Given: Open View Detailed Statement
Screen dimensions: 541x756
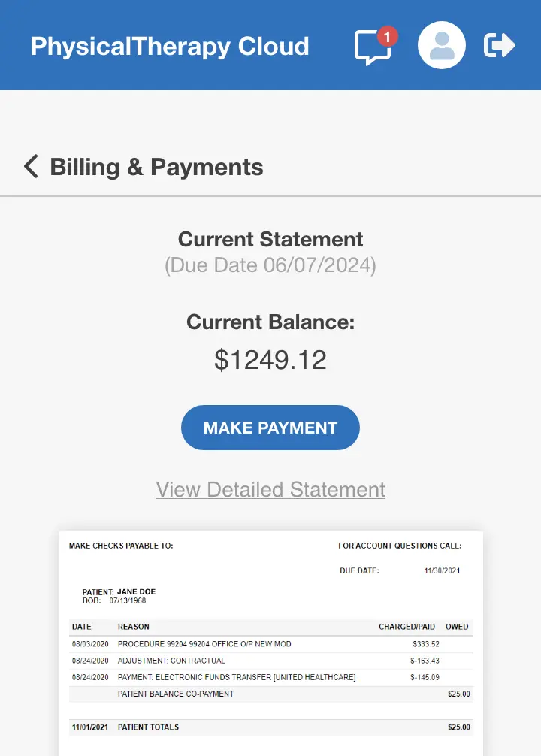Looking at the screenshot, I should coord(270,489).
